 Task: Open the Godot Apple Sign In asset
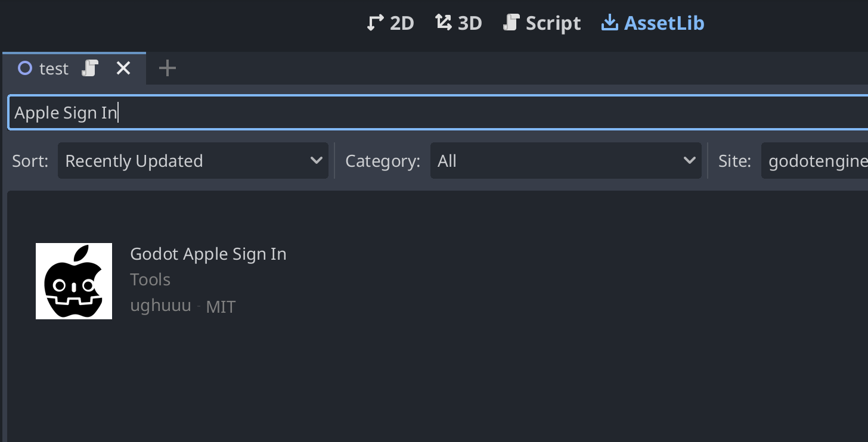point(208,254)
